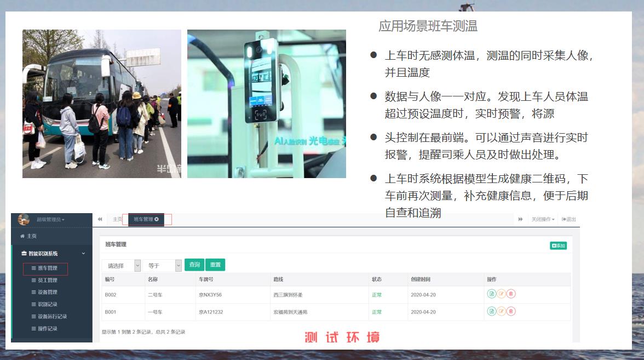The width and height of the screenshot is (644, 360).
Task: Open details for bus B002 二号车
Action: (492, 294)
